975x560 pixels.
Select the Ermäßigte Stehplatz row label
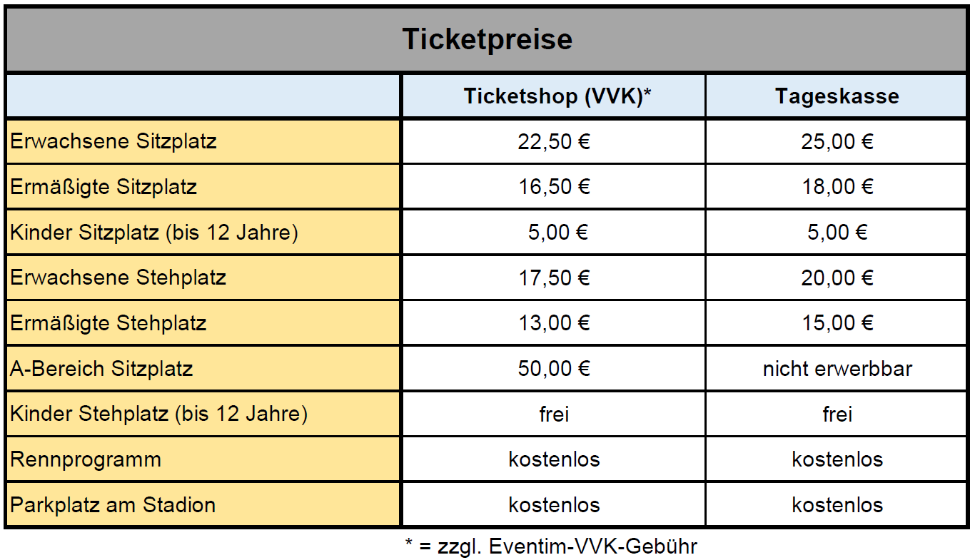coord(108,323)
